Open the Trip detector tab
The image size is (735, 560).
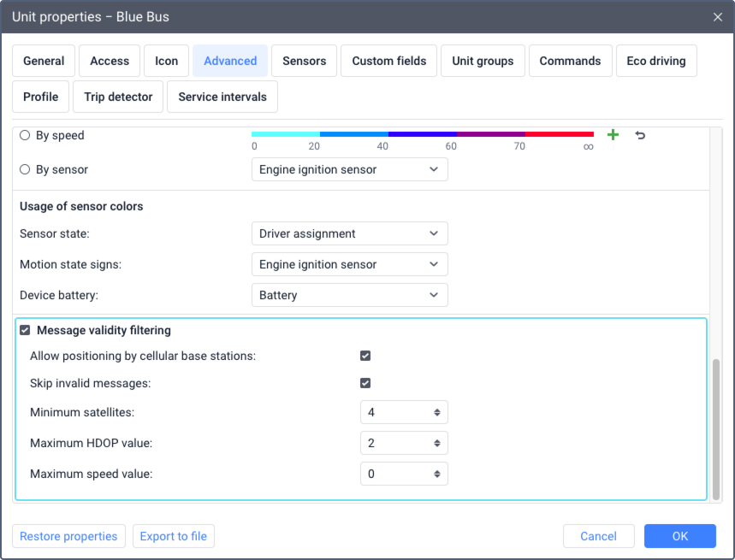pos(118,97)
